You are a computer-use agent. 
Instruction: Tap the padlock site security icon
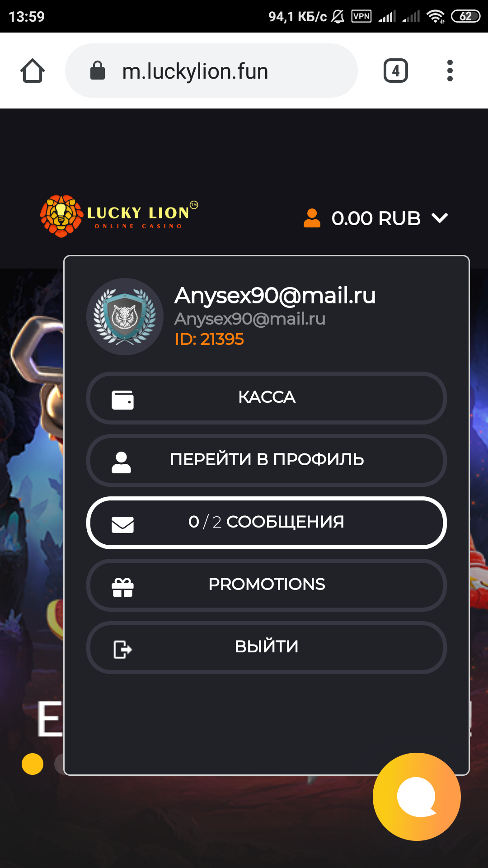point(98,71)
